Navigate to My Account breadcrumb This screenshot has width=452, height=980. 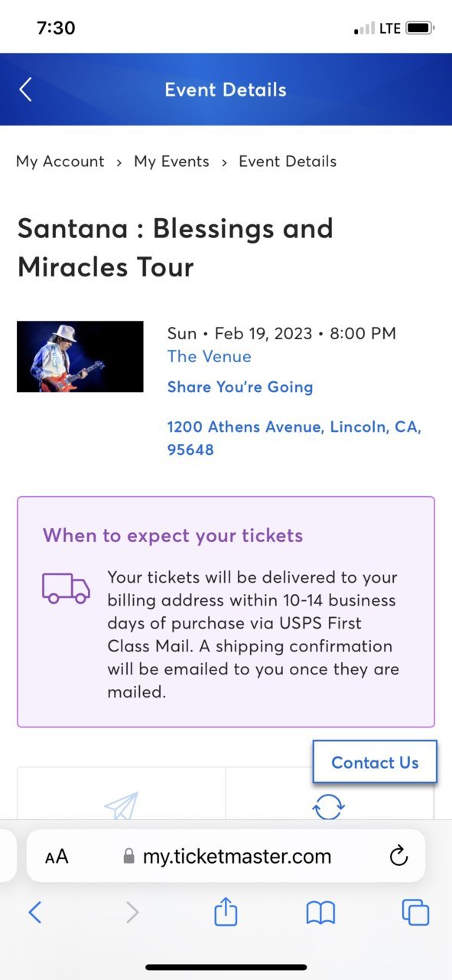(60, 162)
